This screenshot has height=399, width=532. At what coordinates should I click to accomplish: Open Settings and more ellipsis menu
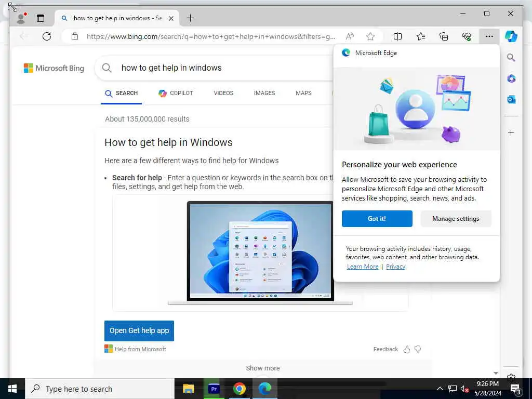[x=489, y=36]
